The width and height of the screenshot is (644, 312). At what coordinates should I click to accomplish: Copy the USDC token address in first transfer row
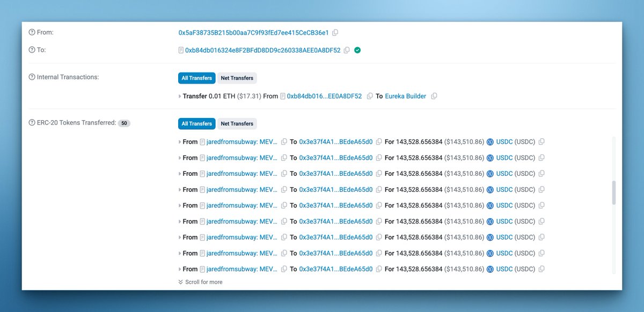pyautogui.click(x=541, y=142)
